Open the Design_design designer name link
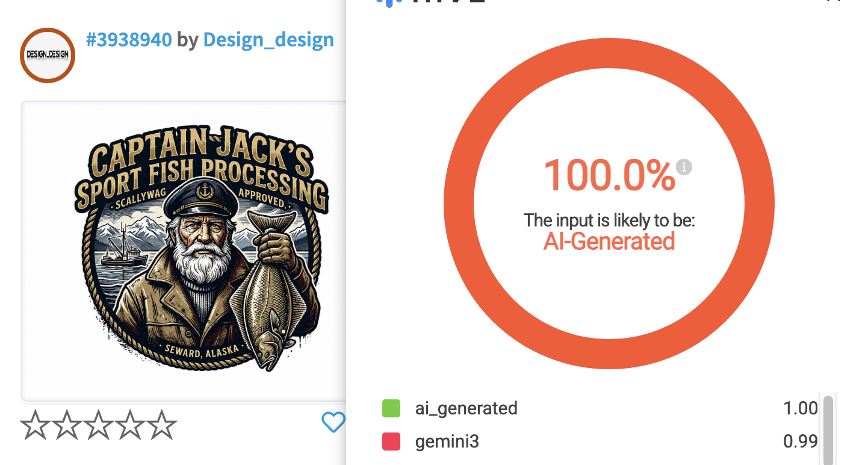 (268, 40)
